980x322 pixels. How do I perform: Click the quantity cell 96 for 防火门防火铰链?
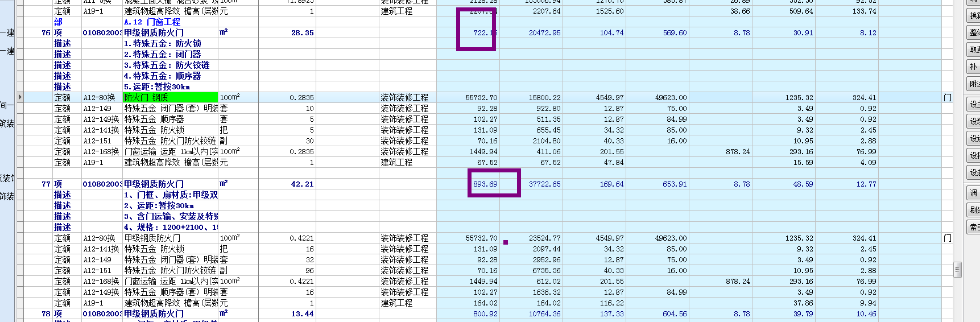point(309,270)
